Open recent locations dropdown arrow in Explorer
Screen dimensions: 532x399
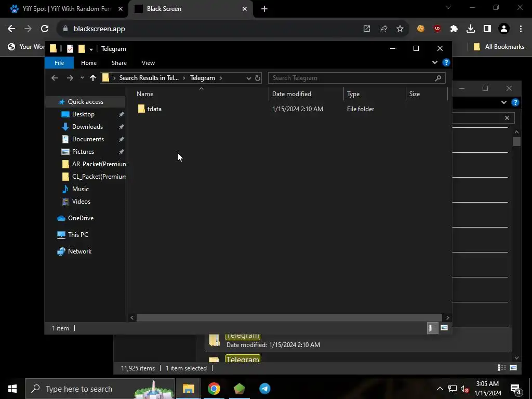pyautogui.click(x=82, y=78)
